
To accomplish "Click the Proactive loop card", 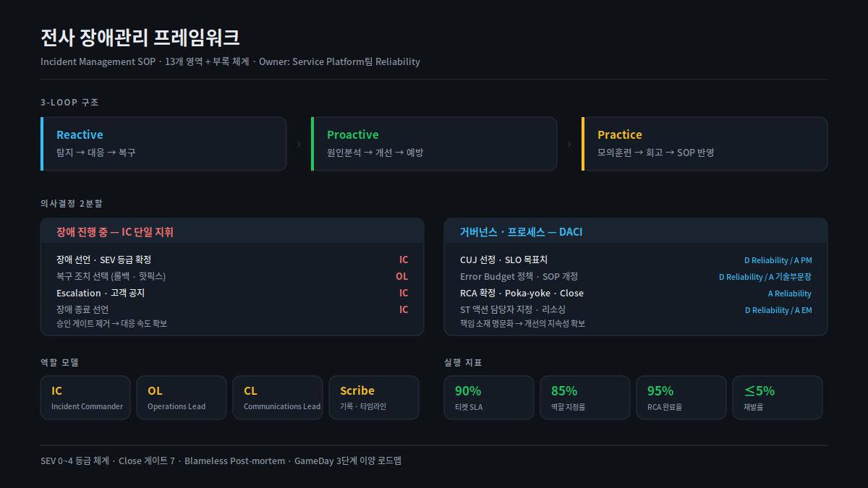I will click(x=434, y=144).
